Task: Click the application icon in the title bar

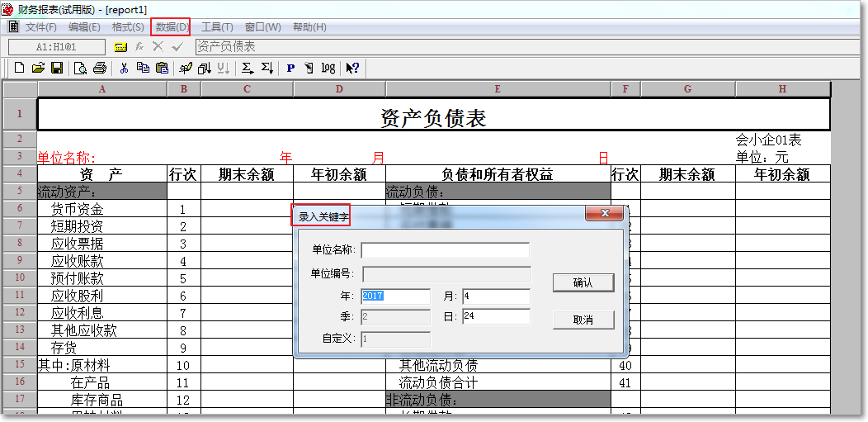Action: (8, 9)
